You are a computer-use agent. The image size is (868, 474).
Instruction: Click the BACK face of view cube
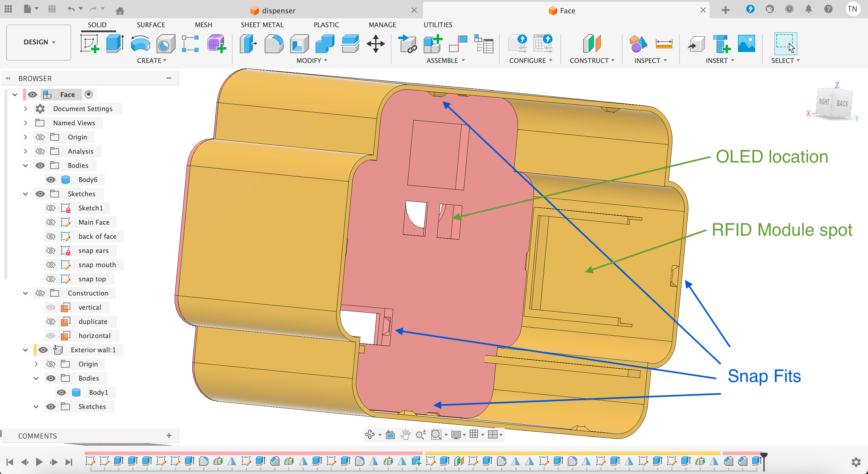click(x=842, y=104)
